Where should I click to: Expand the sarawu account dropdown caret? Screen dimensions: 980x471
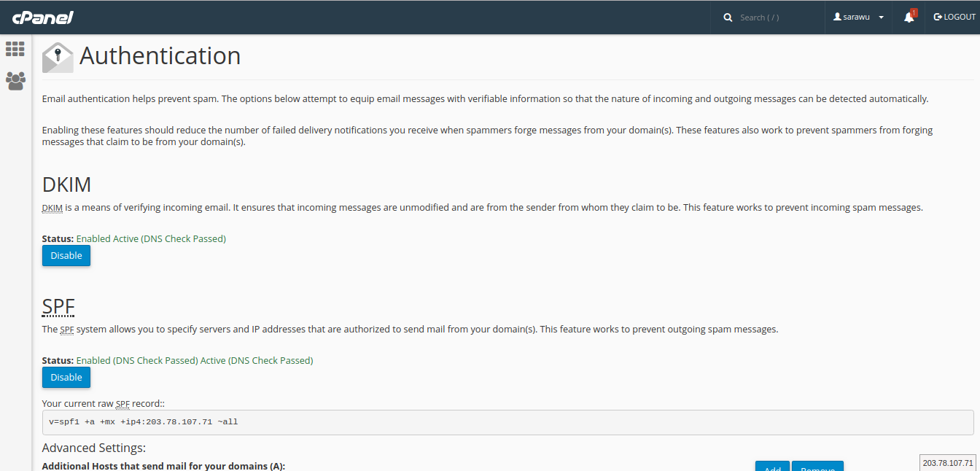881,17
